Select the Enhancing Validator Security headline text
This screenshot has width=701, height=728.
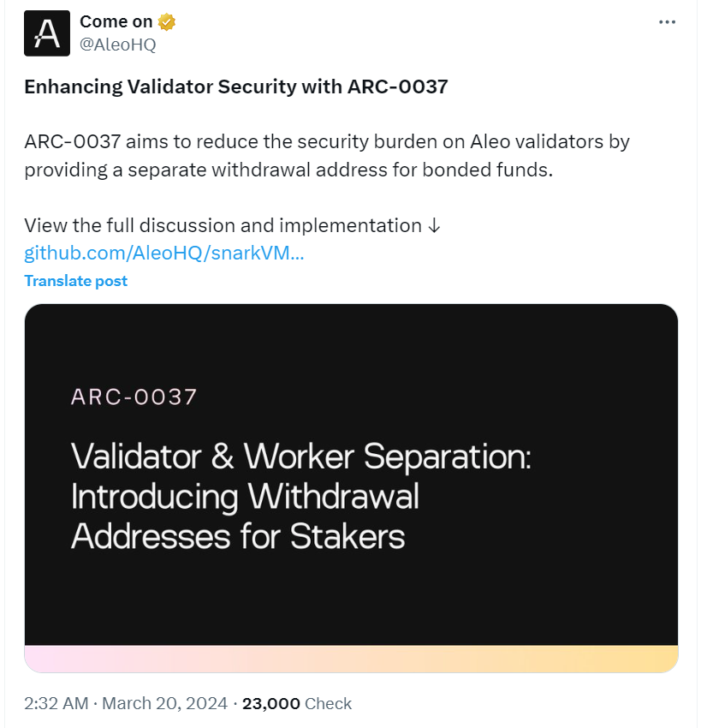tap(236, 87)
